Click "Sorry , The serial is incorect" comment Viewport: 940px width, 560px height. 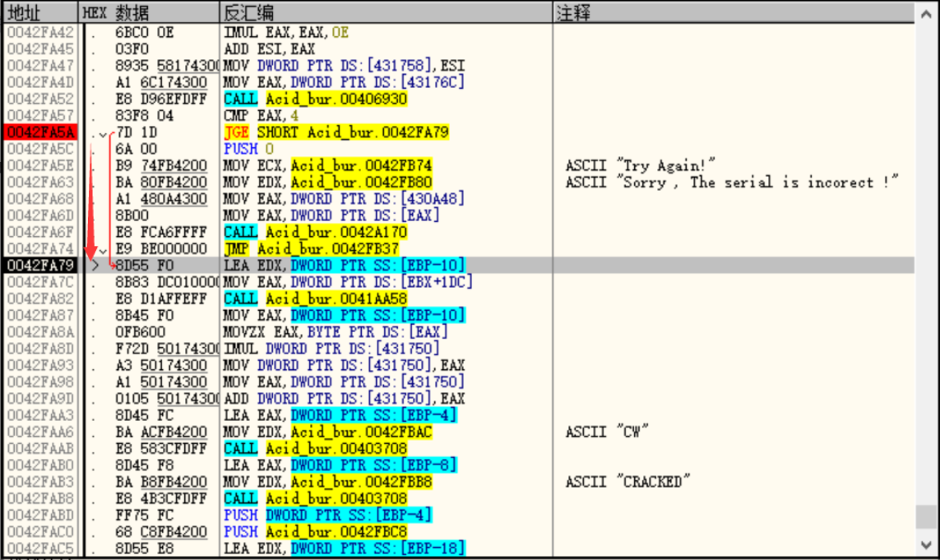732,183
